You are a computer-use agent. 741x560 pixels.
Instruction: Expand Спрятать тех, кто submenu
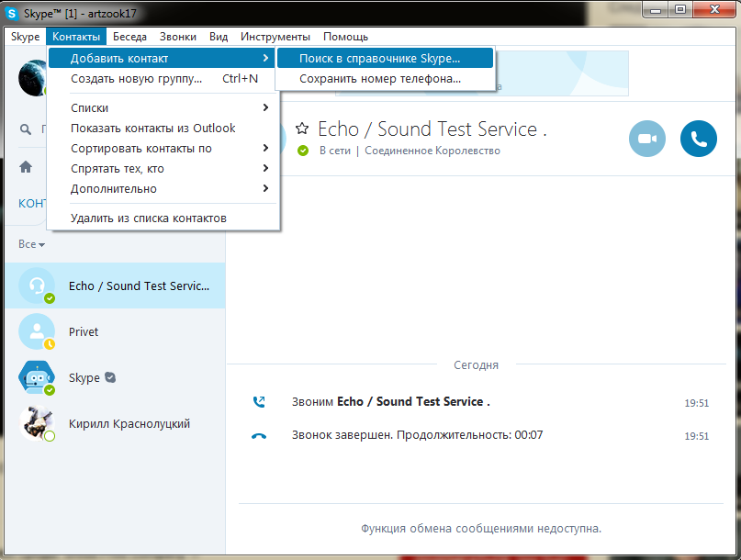coord(162,169)
